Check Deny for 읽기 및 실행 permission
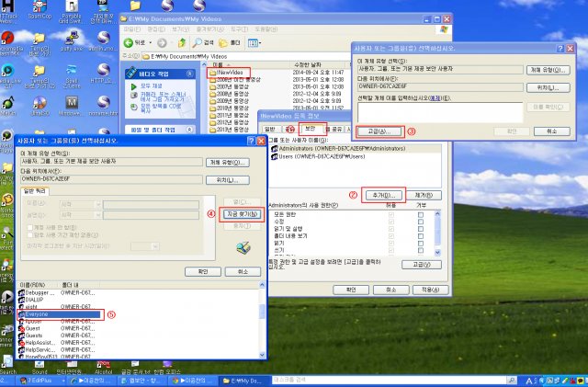588x387 pixels. (421, 229)
